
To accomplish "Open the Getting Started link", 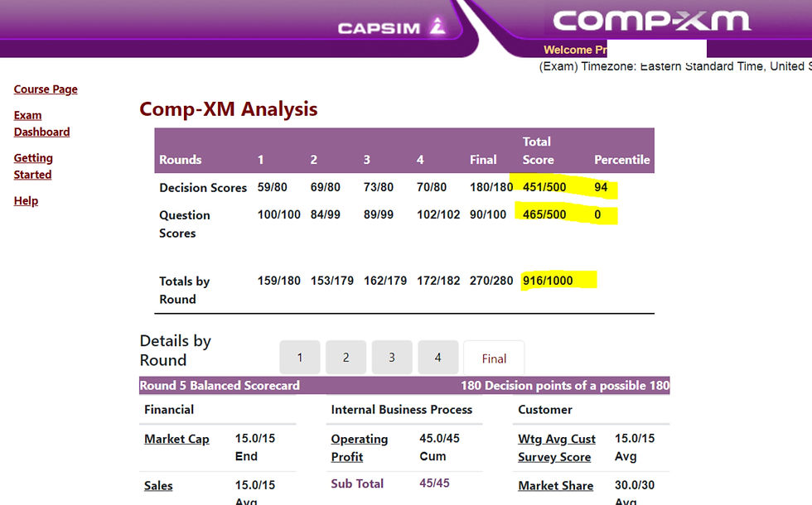I will pyautogui.click(x=33, y=166).
